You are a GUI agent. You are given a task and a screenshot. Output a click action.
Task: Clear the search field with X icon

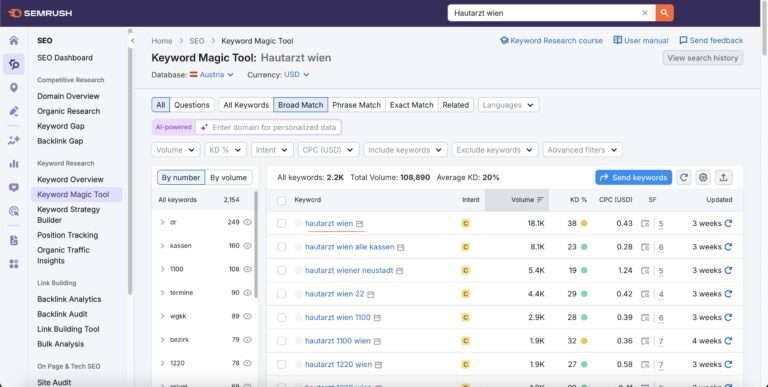(645, 13)
